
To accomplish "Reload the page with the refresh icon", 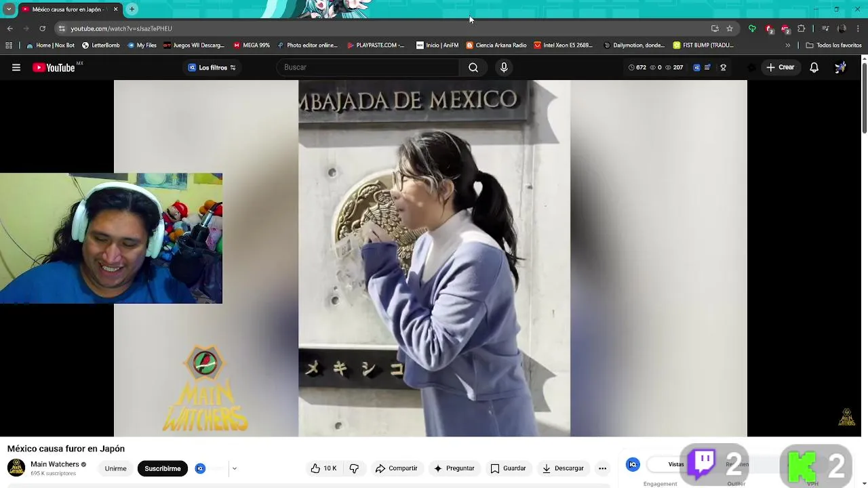I will [42, 28].
